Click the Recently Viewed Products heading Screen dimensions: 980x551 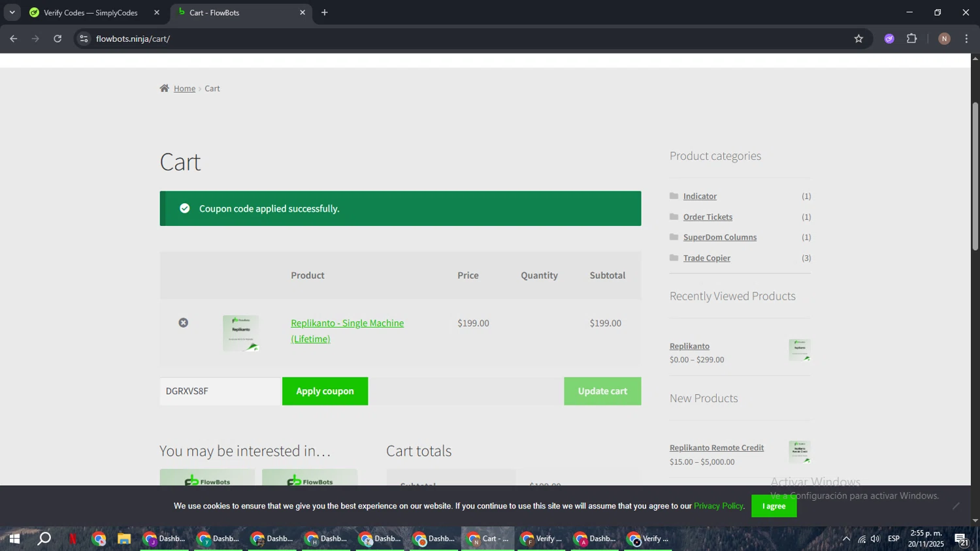tap(732, 296)
